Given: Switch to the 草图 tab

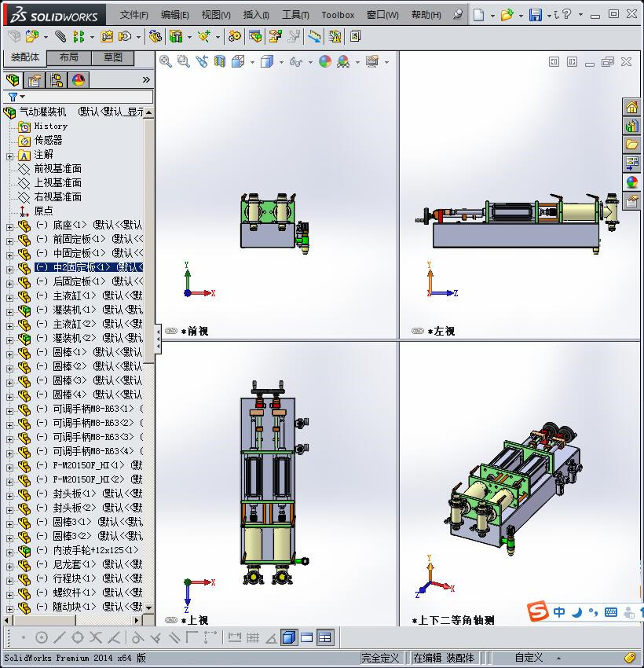Looking at the screenshot, I should pos(113,57).
